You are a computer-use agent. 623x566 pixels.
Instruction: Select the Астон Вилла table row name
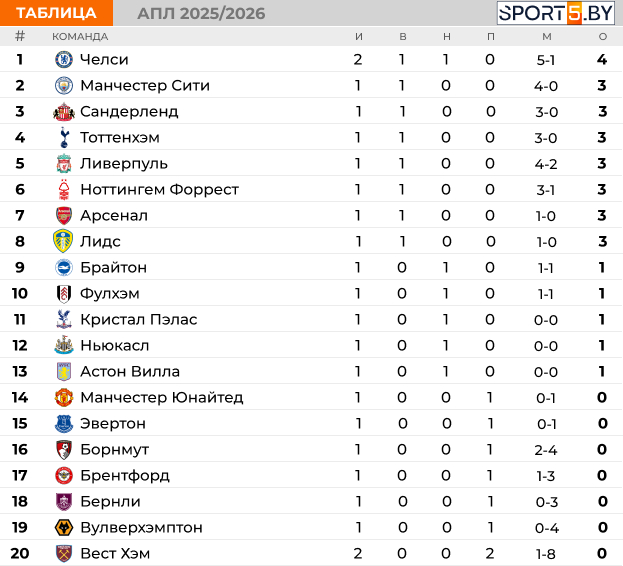pyautogui.click(x=130, y=371)
